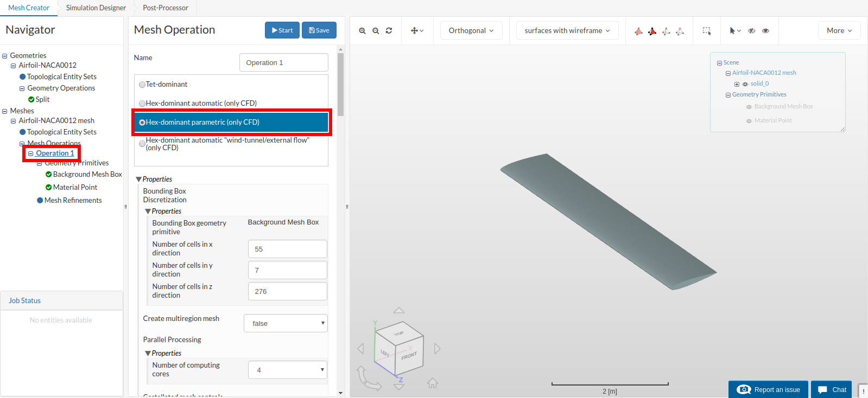Rotate view right with cube's right arrow
This screenshot has height=398, width=868.
point(437,349)
